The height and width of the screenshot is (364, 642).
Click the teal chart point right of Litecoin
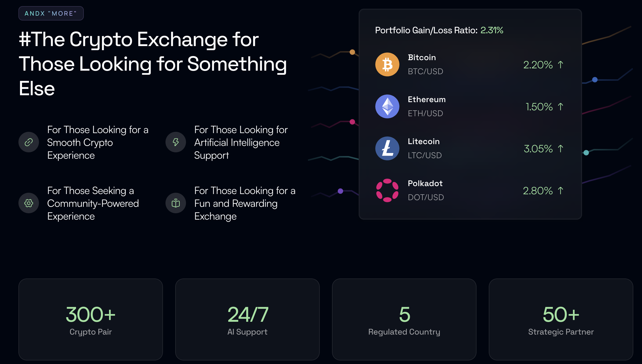586,153
